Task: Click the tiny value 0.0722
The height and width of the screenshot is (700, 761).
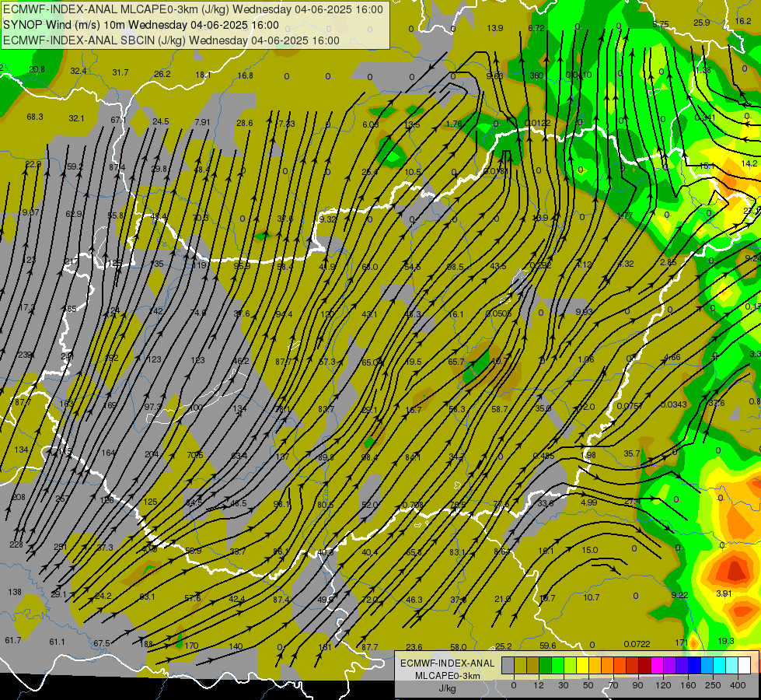Action: click(x=637, y=644)
